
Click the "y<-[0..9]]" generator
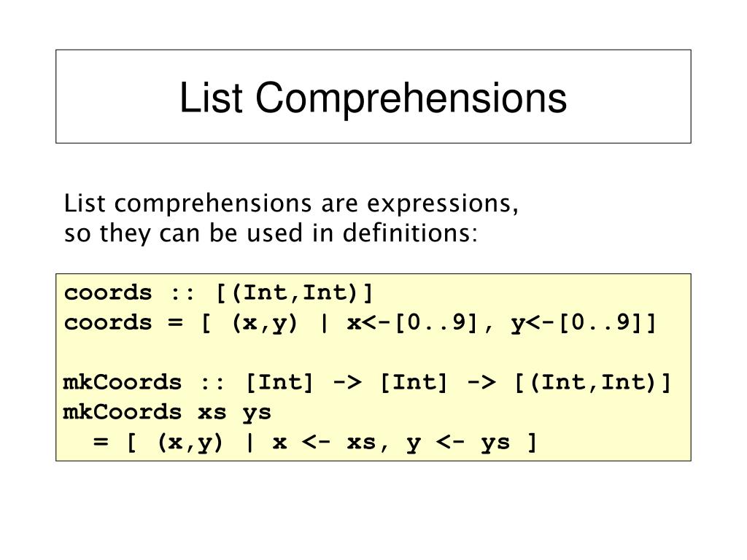584,323
